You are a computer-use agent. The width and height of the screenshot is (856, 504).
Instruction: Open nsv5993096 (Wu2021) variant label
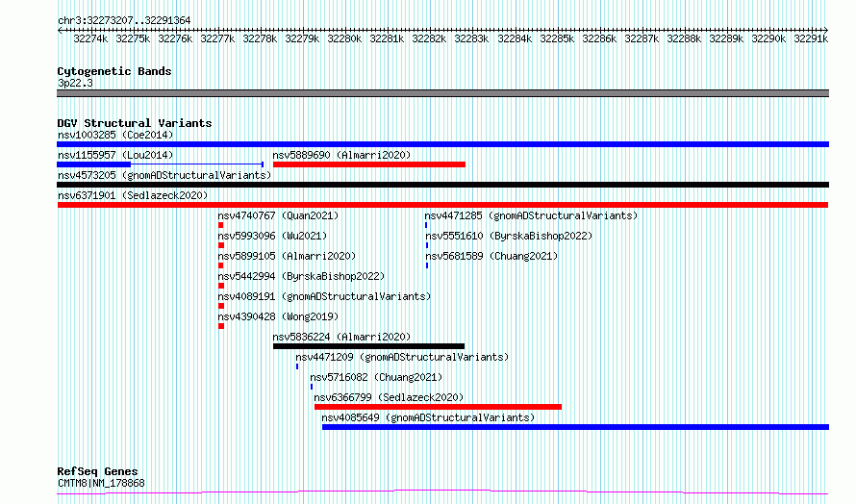(x=272, y=236)
